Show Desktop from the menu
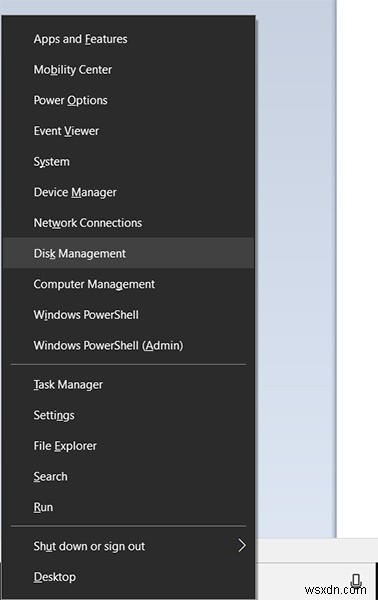 tap(128, 577)
